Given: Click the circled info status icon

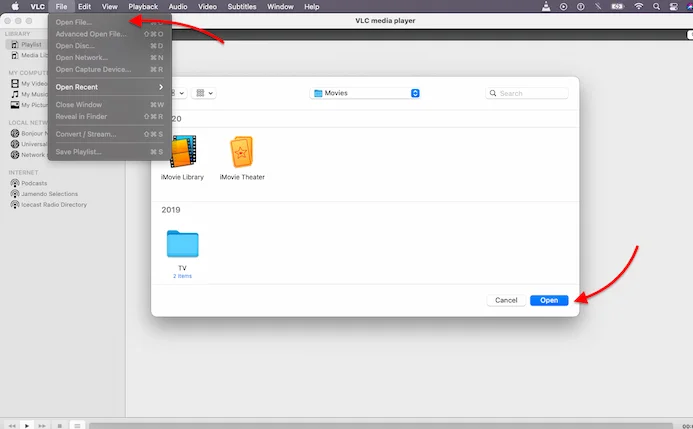Looking at the screenshot, I should point(581,7).
